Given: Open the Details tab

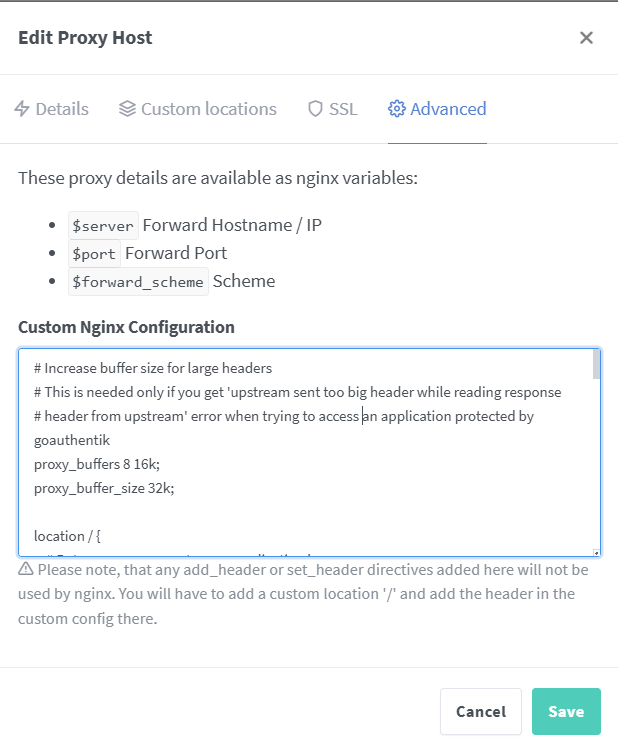Looking at the screenshot, I should pos(61,109).
